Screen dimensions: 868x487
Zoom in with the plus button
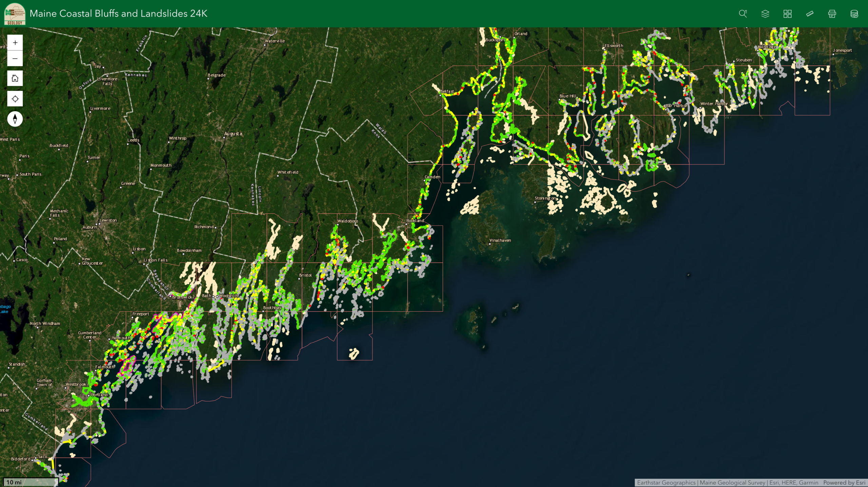point(15,43)
